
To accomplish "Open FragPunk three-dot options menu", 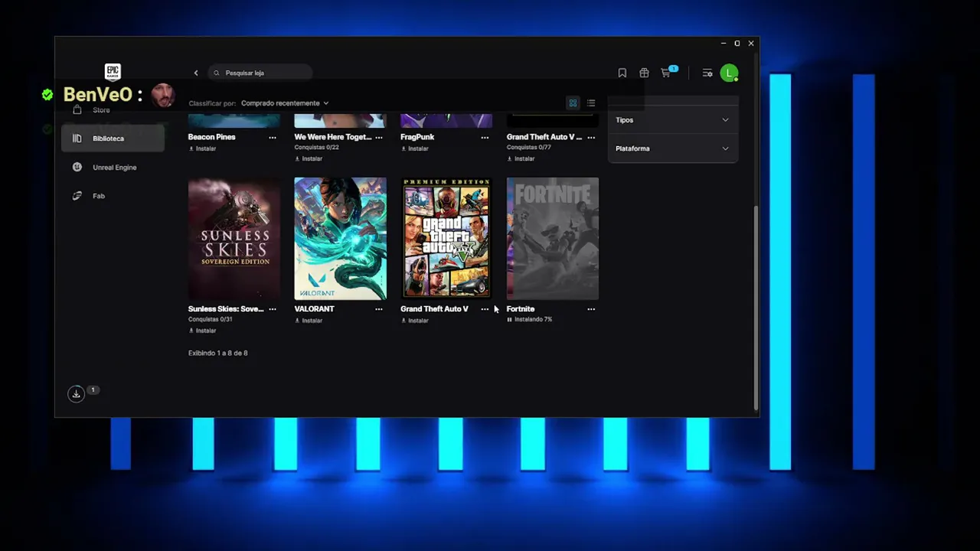I will tap(485, 138).
